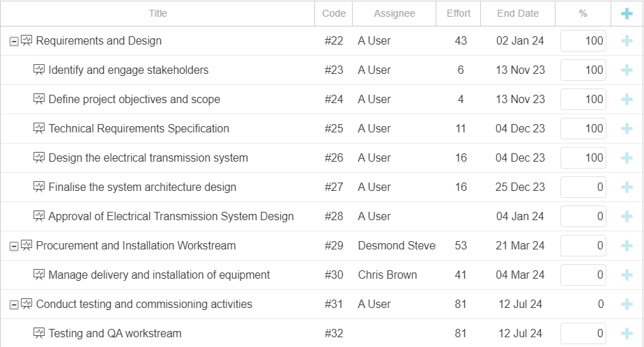The image size is (644, 347).
Task: Click plus icon beside Manage delivery and installation row
Action: tap(627, 275)
